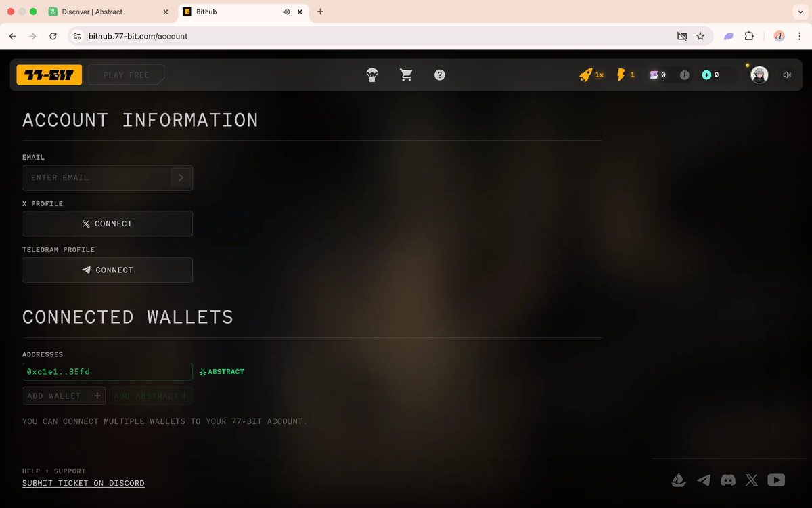The height and width of the screenshot is (508, 812).
Task: Close the Bithub tab
Action: click(300, 12)
